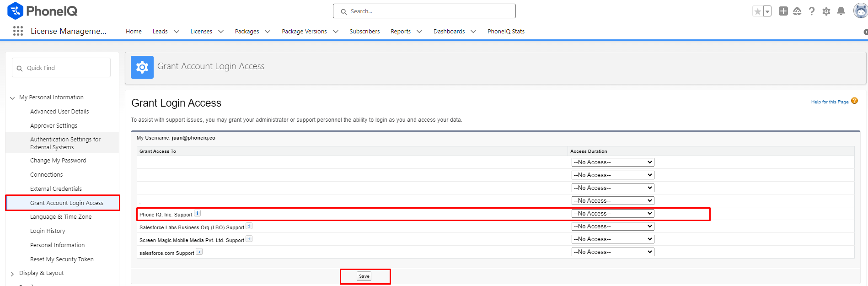Open Login History
The width and height of the screenshot is (868, 286).
click(x=48, y=231)
